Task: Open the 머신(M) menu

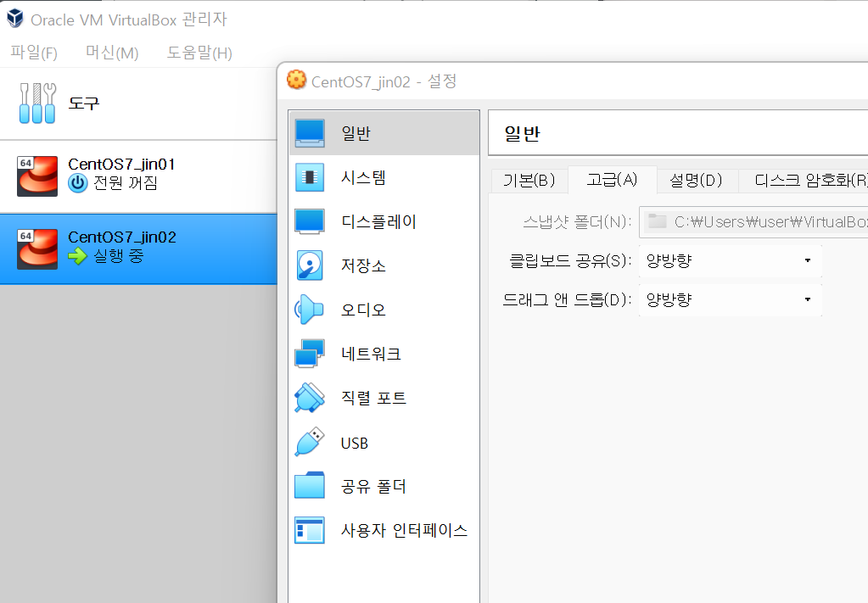Action: tap(112, 53)
